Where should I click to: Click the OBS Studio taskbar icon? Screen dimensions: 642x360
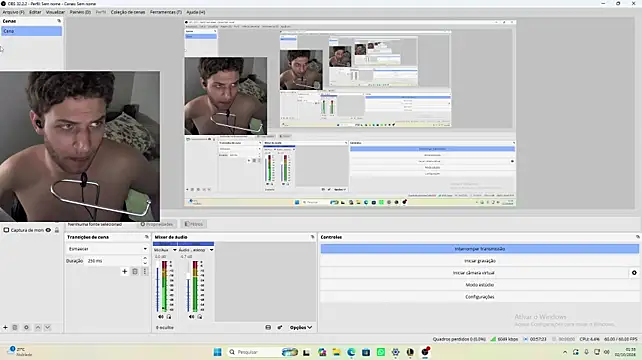[425, 352]
